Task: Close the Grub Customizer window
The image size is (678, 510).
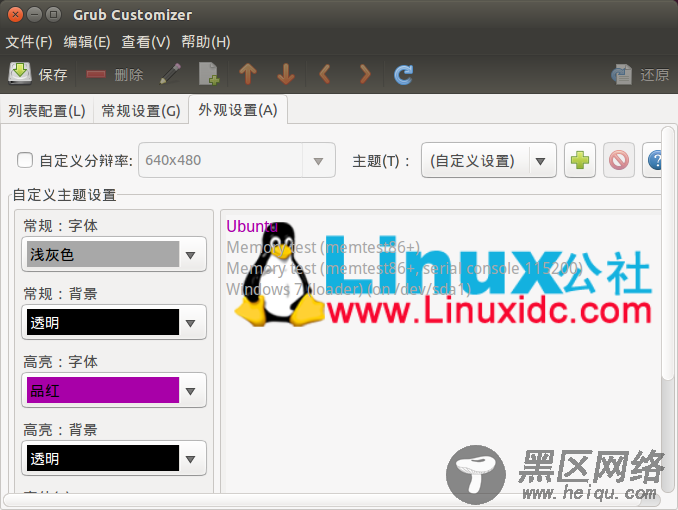Action: click(16, 15)
